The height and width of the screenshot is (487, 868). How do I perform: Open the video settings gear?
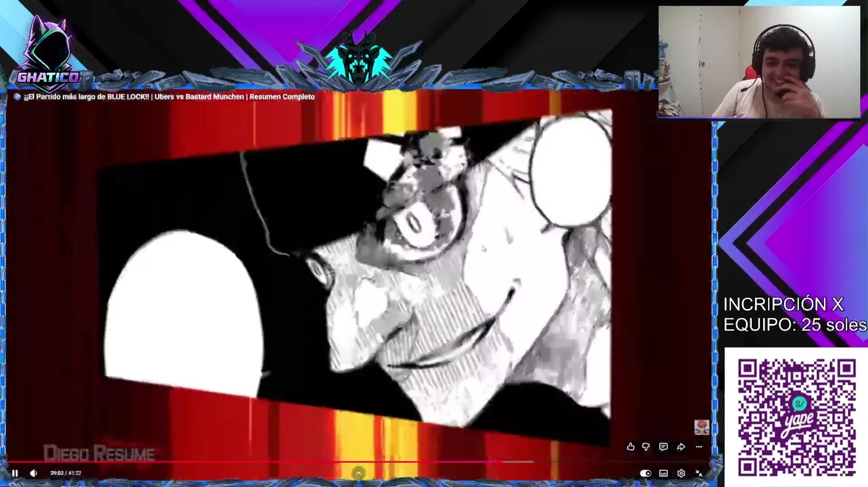681,473
